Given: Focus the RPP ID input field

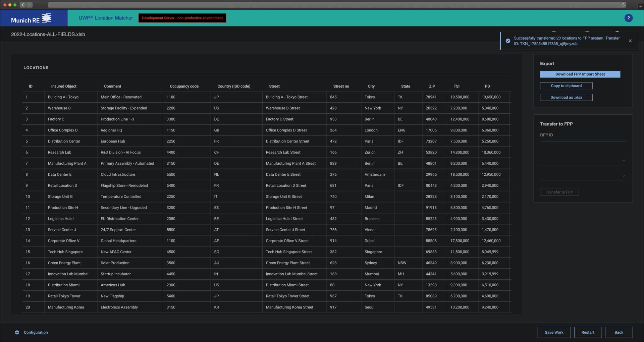Looking at the screenshot, I should (583, 135).
